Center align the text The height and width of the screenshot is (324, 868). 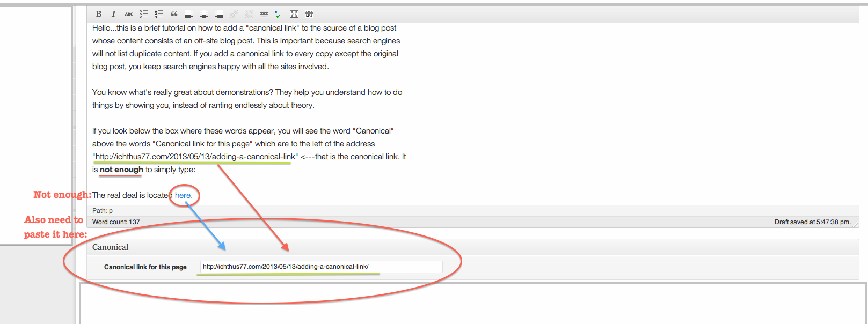point(204,14)
